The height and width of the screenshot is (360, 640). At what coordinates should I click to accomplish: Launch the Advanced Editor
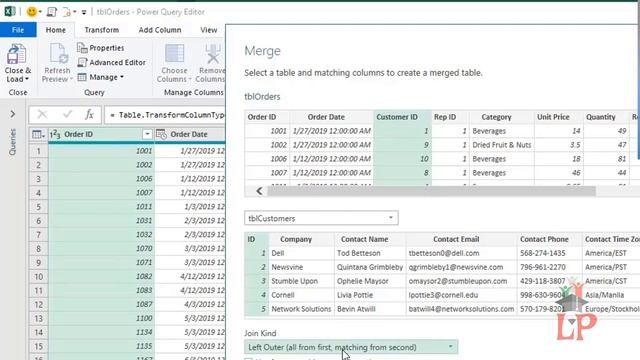[x=111, y=62]
